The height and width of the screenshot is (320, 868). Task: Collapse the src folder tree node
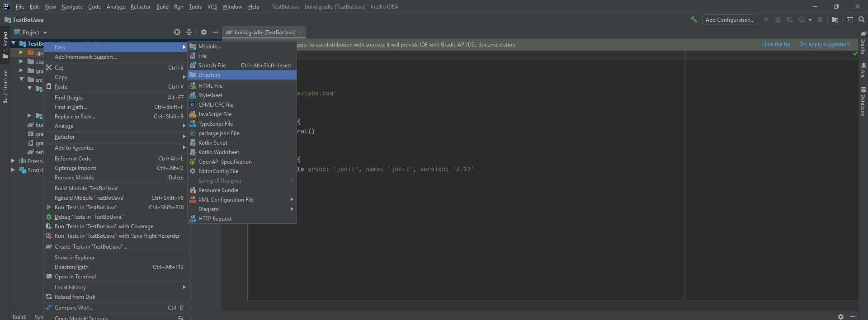pyautogui.click(x=21, y=79)
